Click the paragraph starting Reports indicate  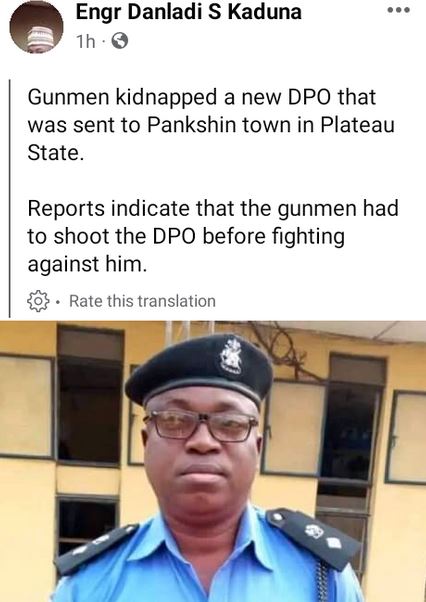coord(213,236)
